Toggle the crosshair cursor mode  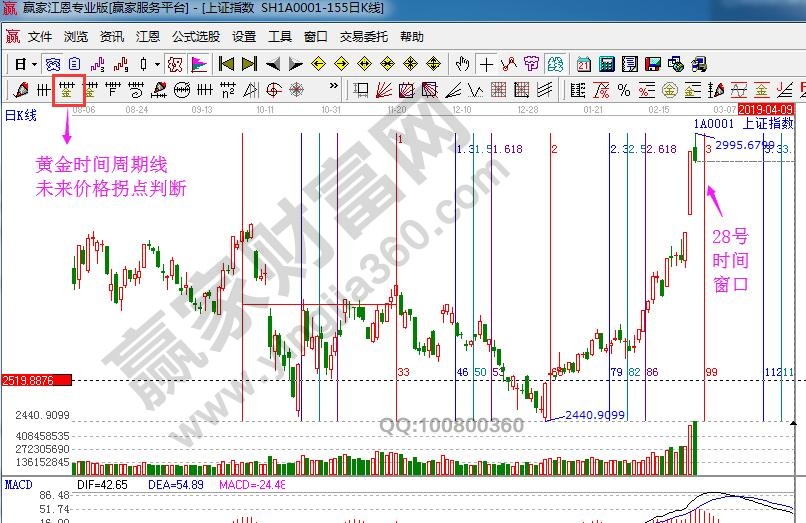[486, 64]
